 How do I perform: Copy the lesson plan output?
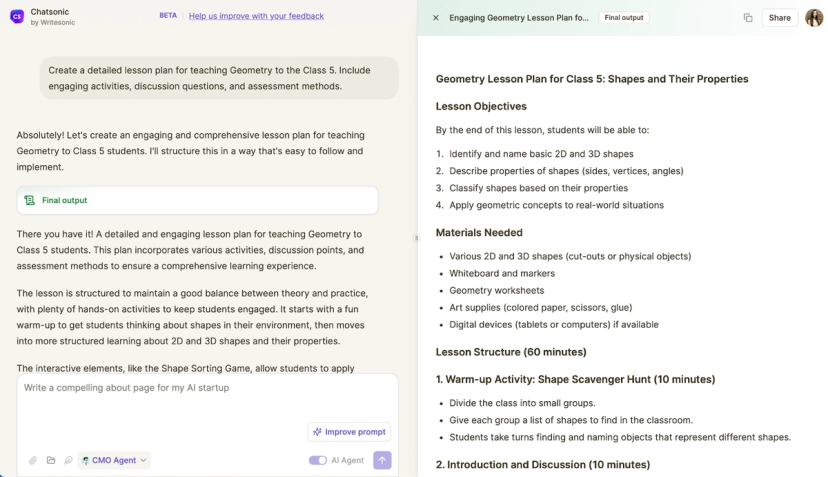tap(748, 17)
